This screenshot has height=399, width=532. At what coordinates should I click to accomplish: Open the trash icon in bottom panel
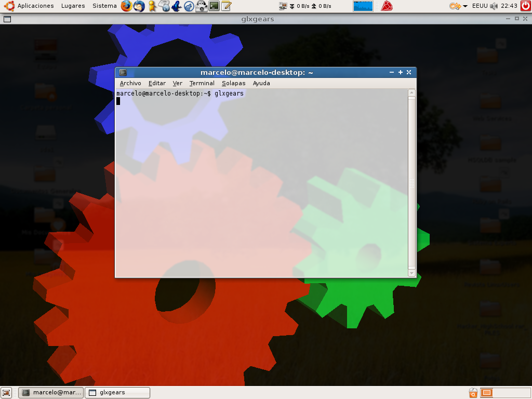click(473, 393)
